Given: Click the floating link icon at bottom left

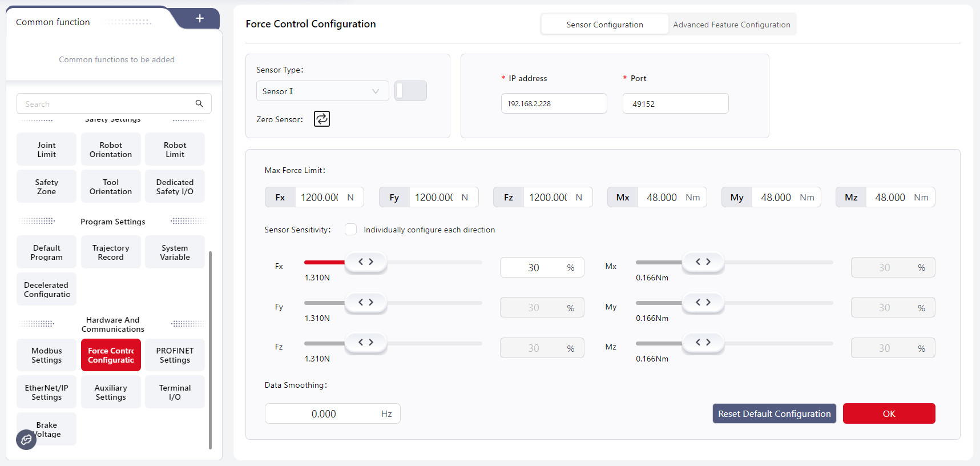Looking at the screenshot, I should 26,440.
